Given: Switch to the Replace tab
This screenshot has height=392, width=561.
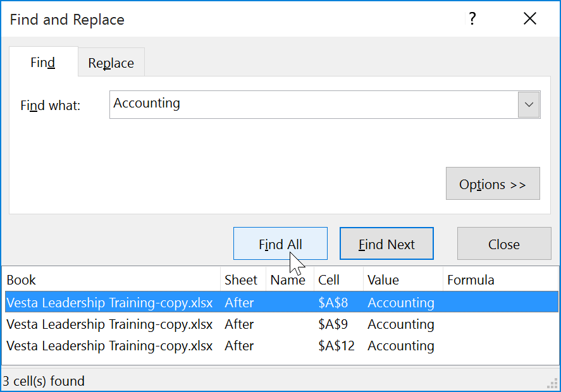Looking at the screenshot, I should pyautogui.click(x=111, y=63).
